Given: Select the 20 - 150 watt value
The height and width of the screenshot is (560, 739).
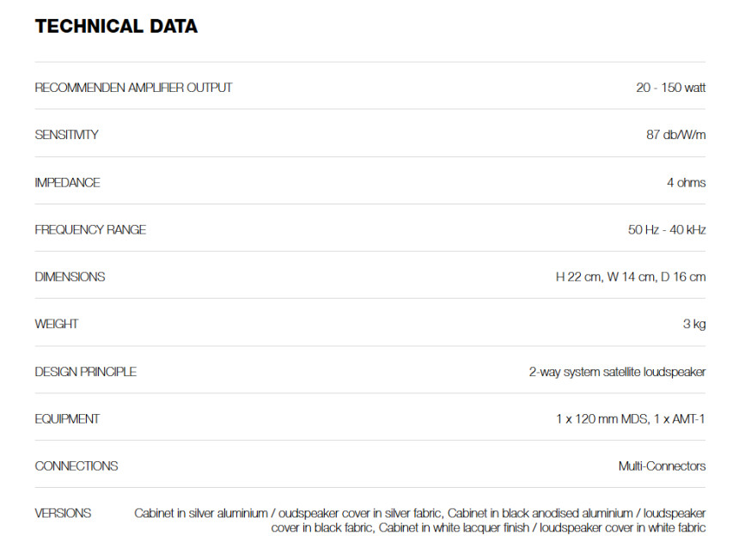Looking at the screenshot, I should [670, 88].
